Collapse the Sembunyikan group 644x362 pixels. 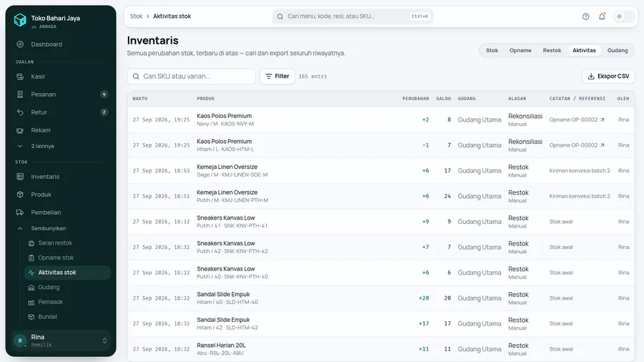[61, 228]
